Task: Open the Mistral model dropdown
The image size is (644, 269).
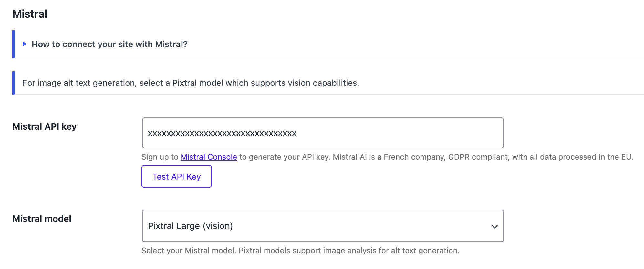Action: 323,226
